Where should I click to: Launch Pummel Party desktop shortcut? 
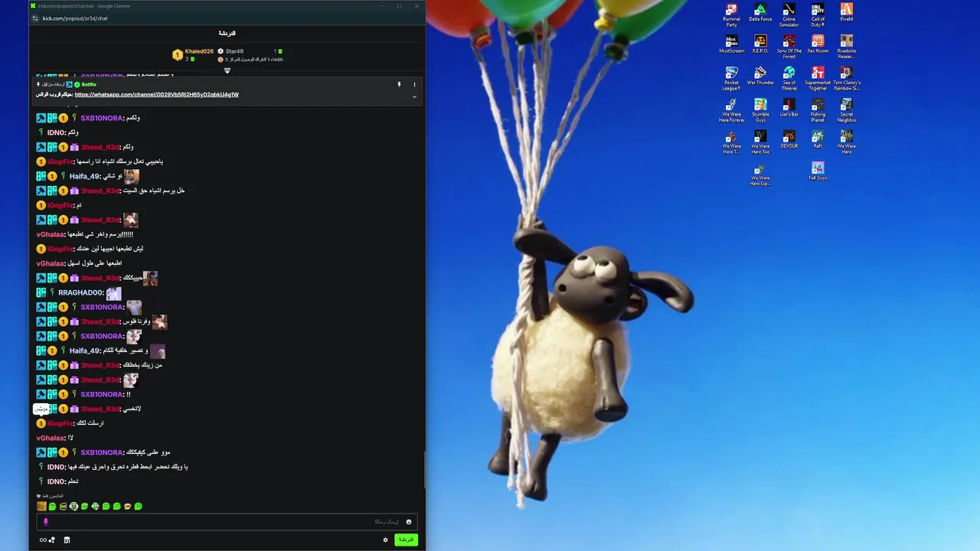(732, 15)
